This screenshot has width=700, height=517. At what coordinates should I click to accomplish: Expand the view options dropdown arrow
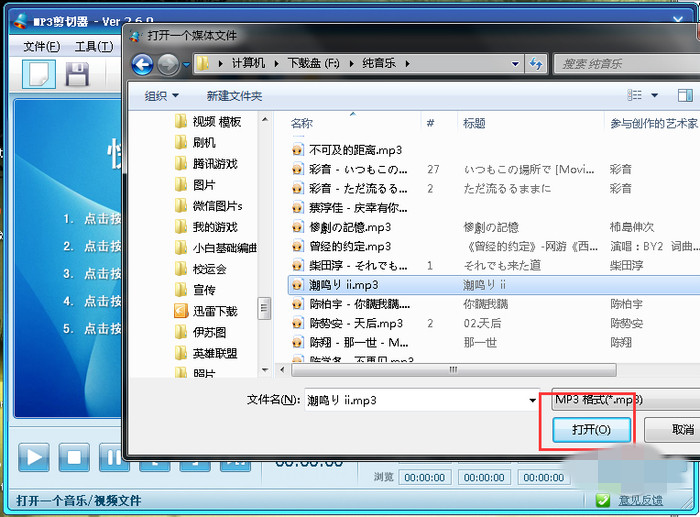654,95
